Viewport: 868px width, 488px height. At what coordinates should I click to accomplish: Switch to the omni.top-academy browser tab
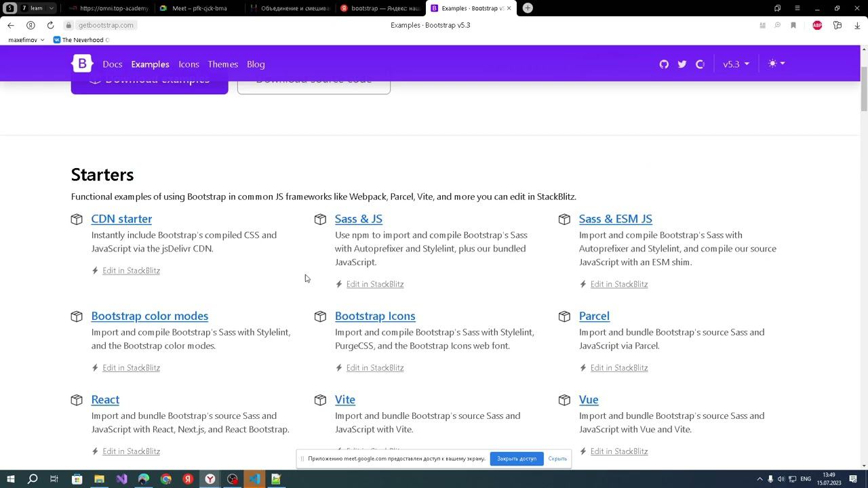pos(108,8)
